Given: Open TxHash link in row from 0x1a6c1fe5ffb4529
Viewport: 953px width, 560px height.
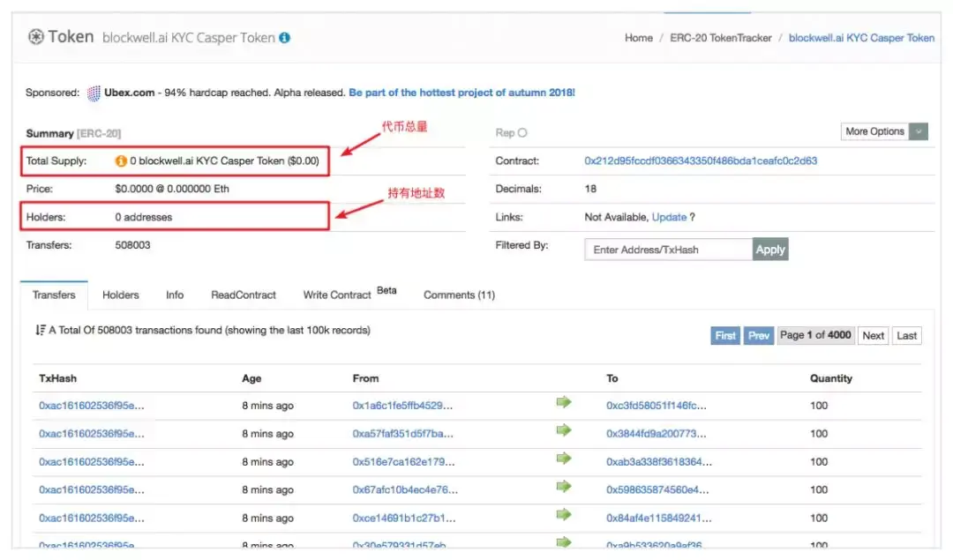Looking at the screenshot, I should [x=92, y=405].
